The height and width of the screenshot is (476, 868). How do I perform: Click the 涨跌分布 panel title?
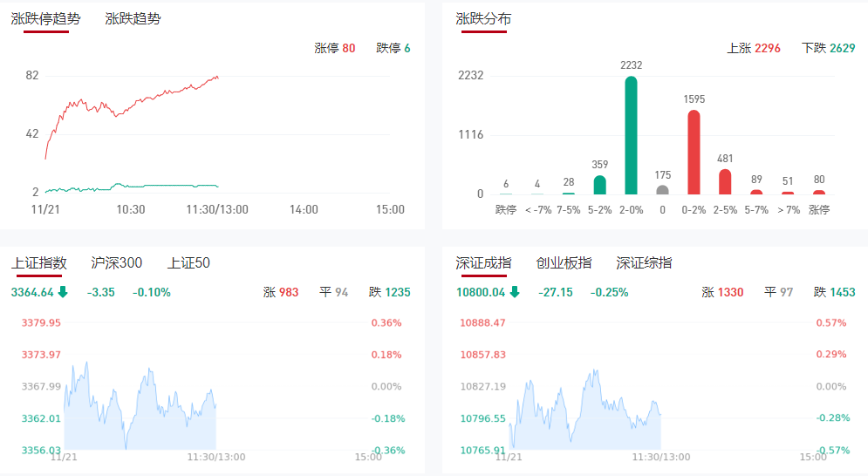pos(483,18)
